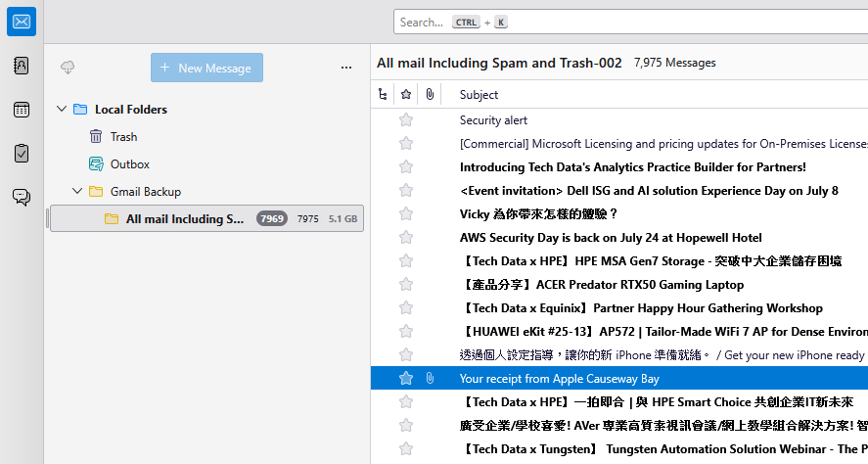Viewport: 868px width, 464px height.
Task: Click the New Message button
Action: [206, 68]
